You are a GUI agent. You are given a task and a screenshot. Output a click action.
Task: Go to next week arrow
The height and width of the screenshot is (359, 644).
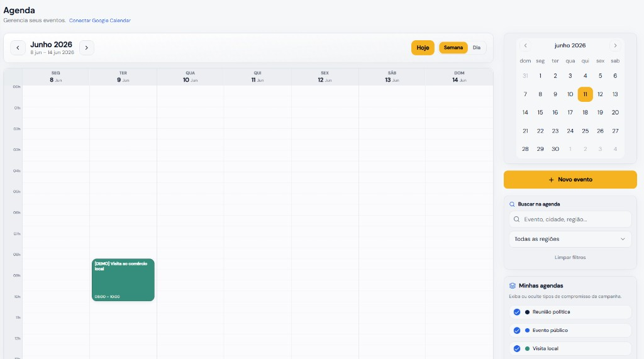pos(87,48)
